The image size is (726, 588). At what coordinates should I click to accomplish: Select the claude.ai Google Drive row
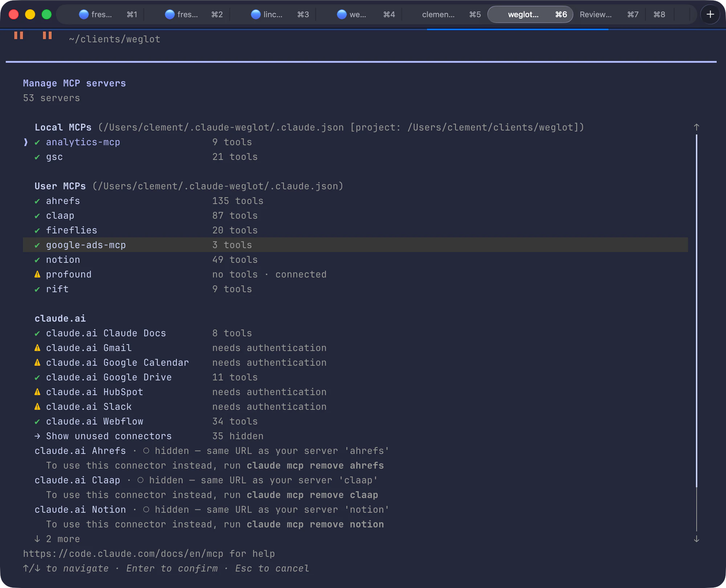pyautogui.click(x=355, y=377)
